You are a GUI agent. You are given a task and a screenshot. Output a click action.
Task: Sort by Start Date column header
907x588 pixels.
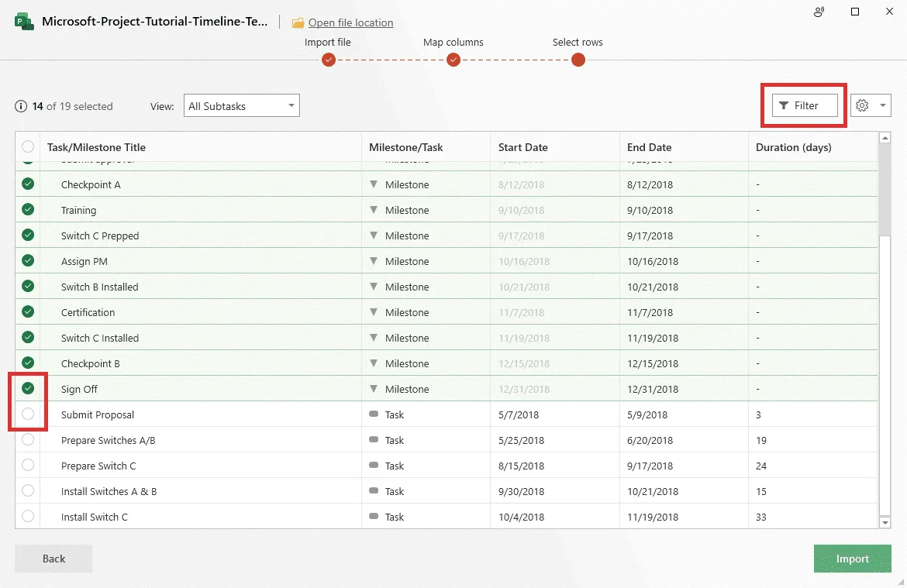tap(522, 147)
